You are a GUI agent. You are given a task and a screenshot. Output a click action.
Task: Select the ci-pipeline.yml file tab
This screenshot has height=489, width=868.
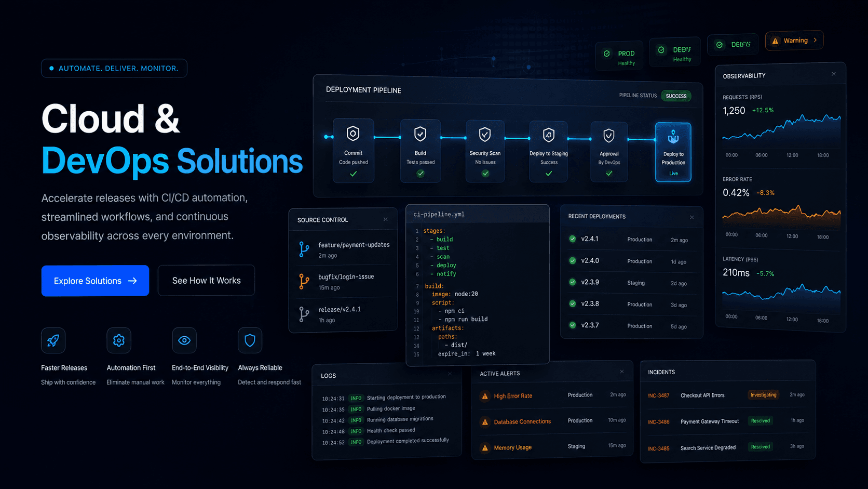click(439, 214)
